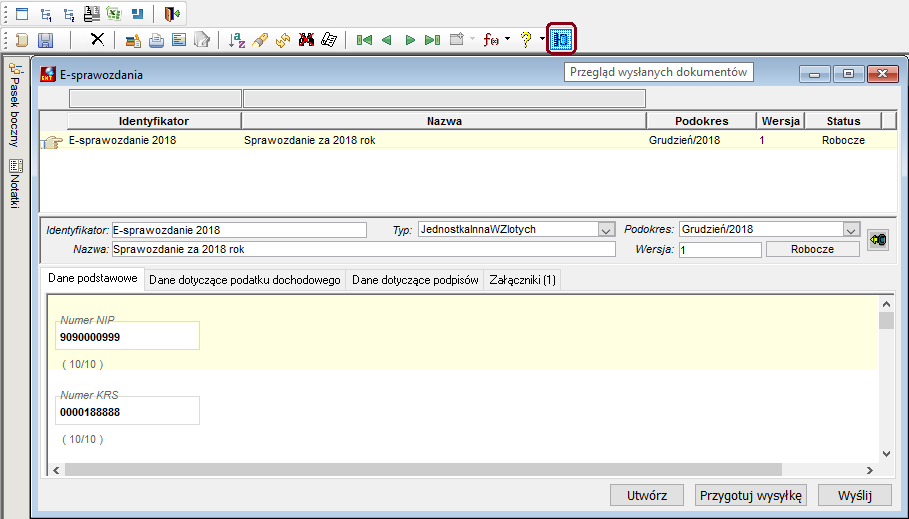
Task: Open Pasek boczny side panel
Action: click(14, 105)
